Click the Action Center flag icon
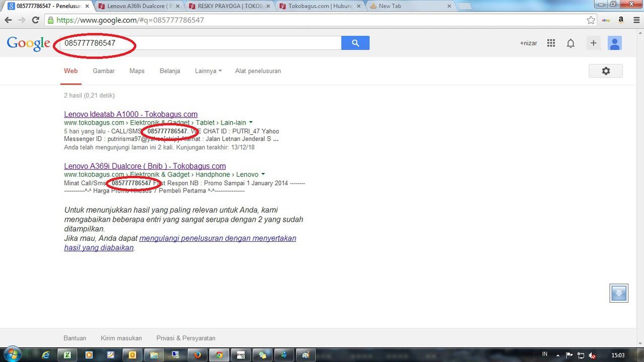 click(x=570, y=355)
